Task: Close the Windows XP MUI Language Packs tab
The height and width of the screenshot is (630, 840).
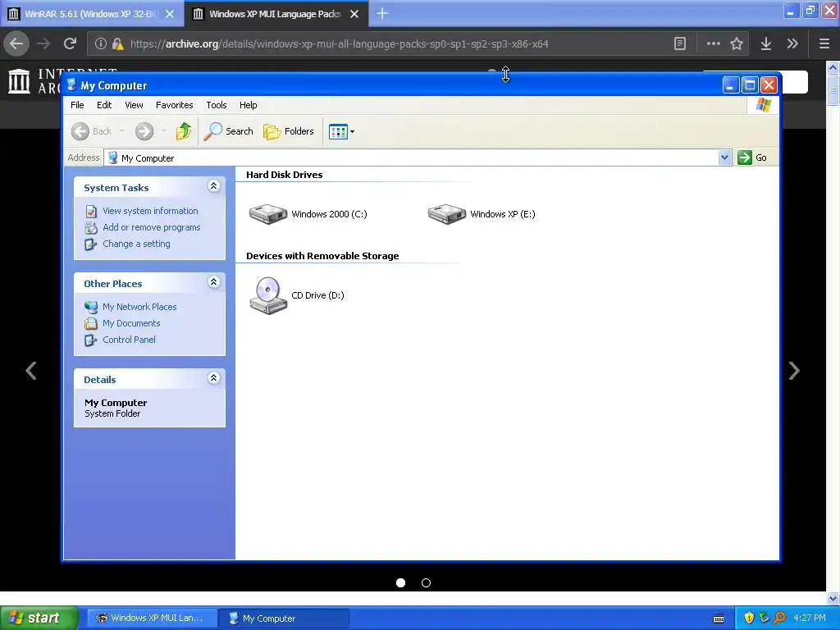Action: (x=354, y=14)
